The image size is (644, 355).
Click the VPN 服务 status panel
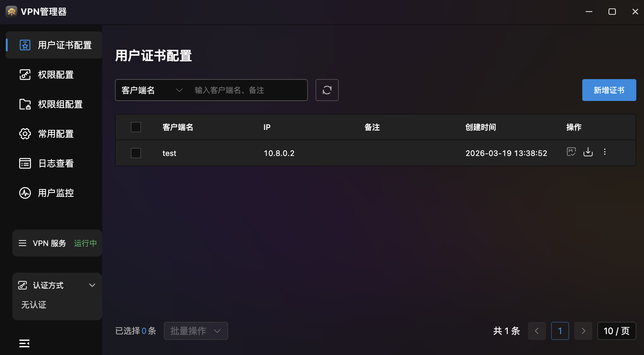click(x=57, y=243)
